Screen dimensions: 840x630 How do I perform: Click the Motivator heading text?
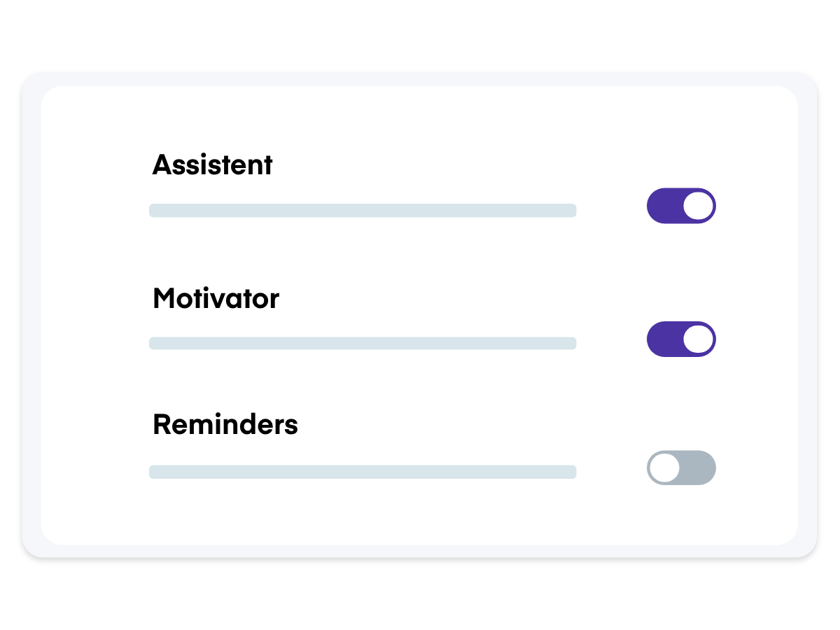[x=216, y=299]
